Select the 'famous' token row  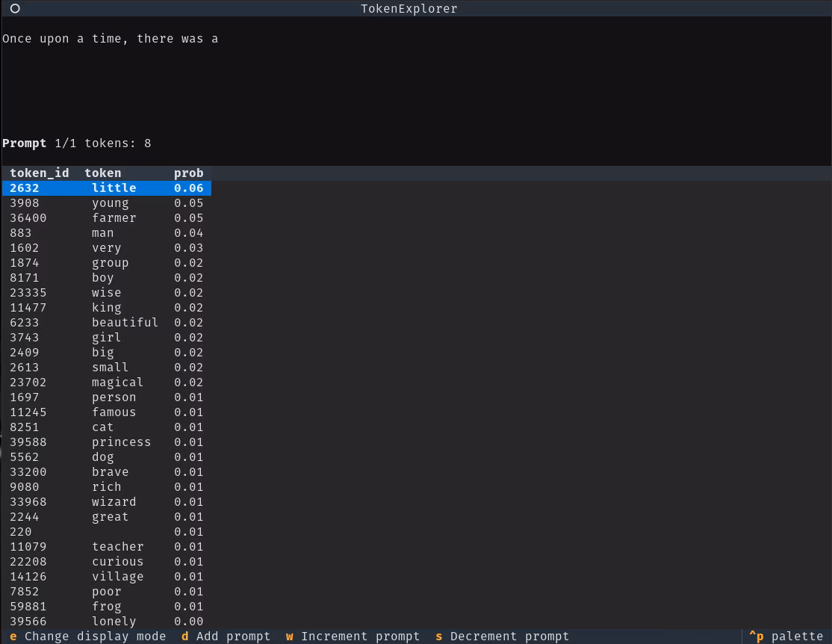107,412
